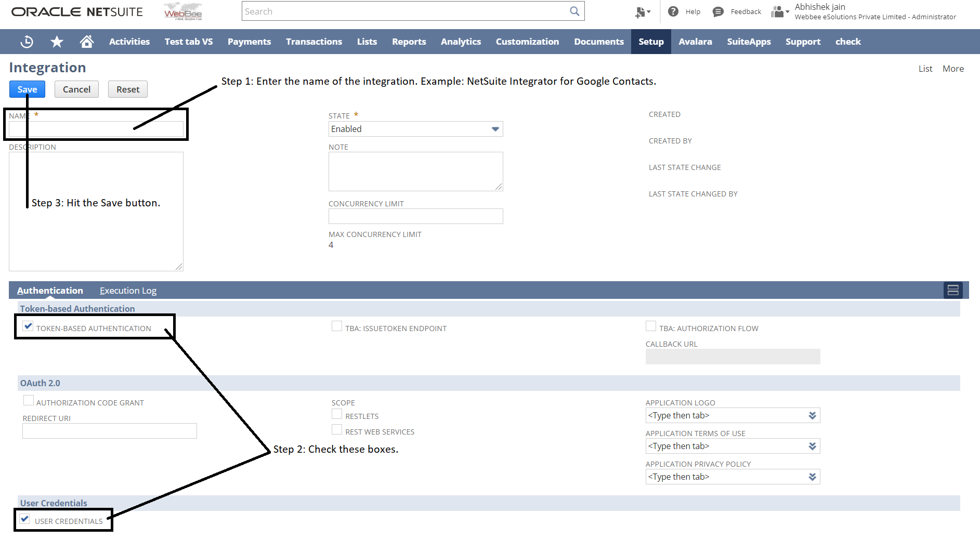Screen dimensions: 980x539
Task: Click the Help question mark icon
Action: click(x=673, y=11)
